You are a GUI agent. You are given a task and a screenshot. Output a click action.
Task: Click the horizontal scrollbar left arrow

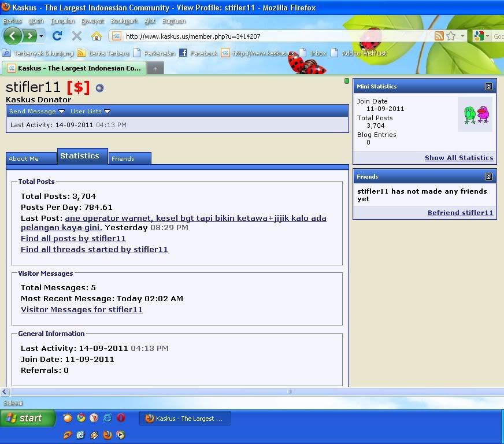click(5, 391)
